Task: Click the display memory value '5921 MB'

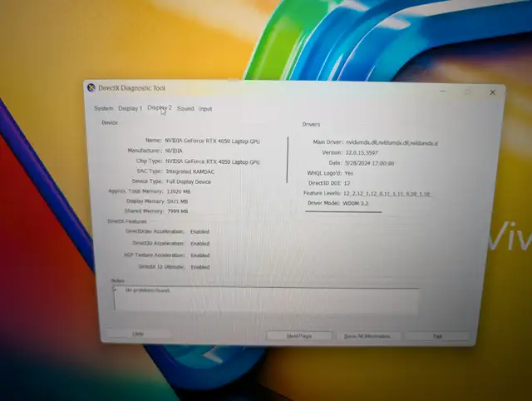Action: click(177, 201)
